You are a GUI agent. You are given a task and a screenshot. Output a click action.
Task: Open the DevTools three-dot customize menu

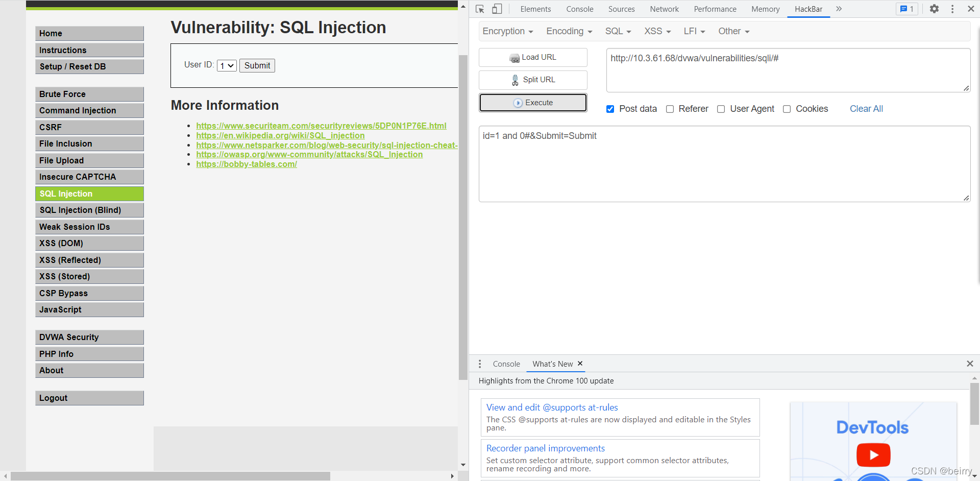point(952,9)
